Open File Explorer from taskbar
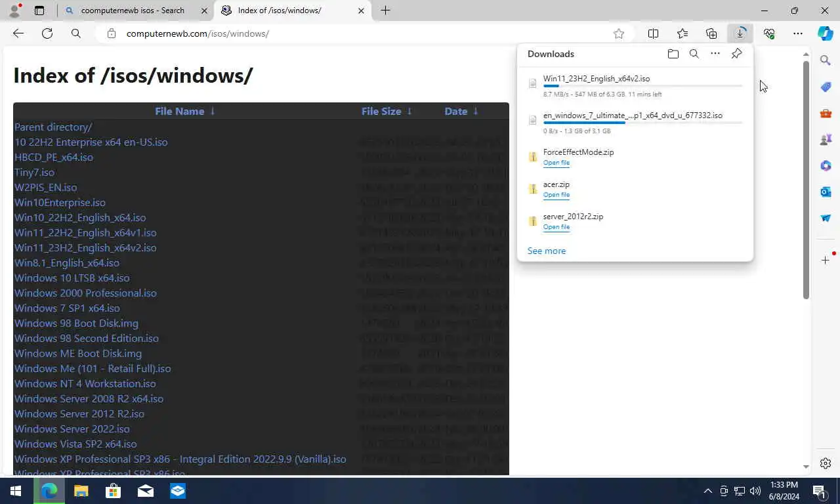840x504 pixels. coord(81,491)
